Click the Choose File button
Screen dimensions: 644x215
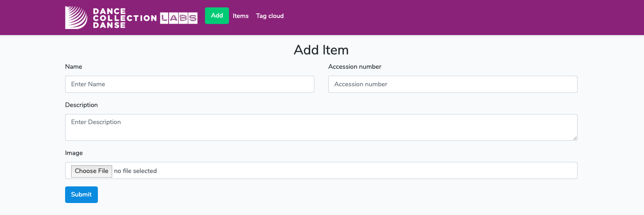click(91, 171)
